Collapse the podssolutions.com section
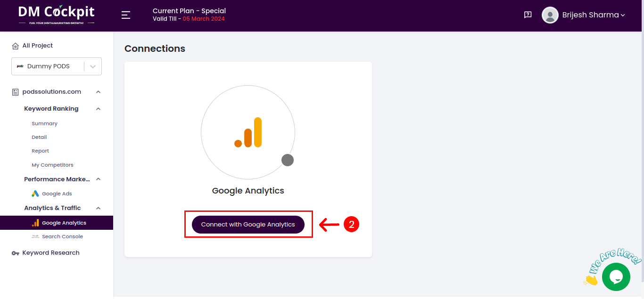Screen dimensions: 644x299 point(98,91)
